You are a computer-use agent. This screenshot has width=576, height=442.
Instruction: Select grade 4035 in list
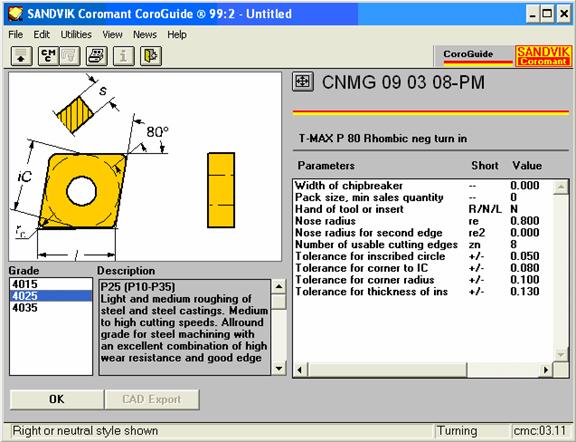[x=51, y=308]
